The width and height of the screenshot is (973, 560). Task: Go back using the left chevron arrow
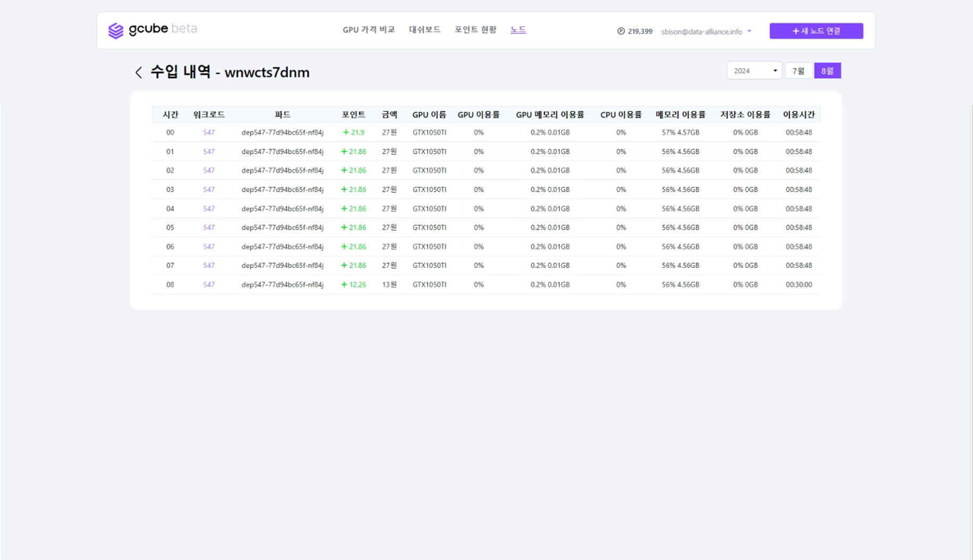point(138,72)
